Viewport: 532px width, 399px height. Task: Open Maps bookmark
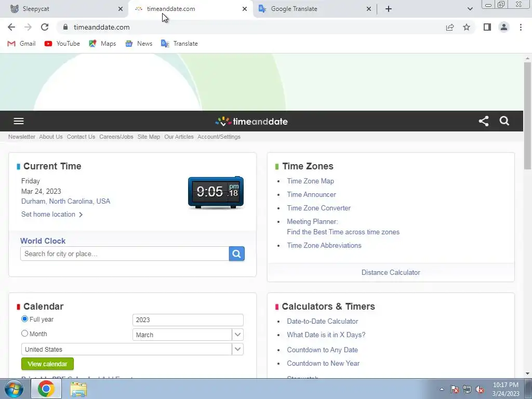102,44
